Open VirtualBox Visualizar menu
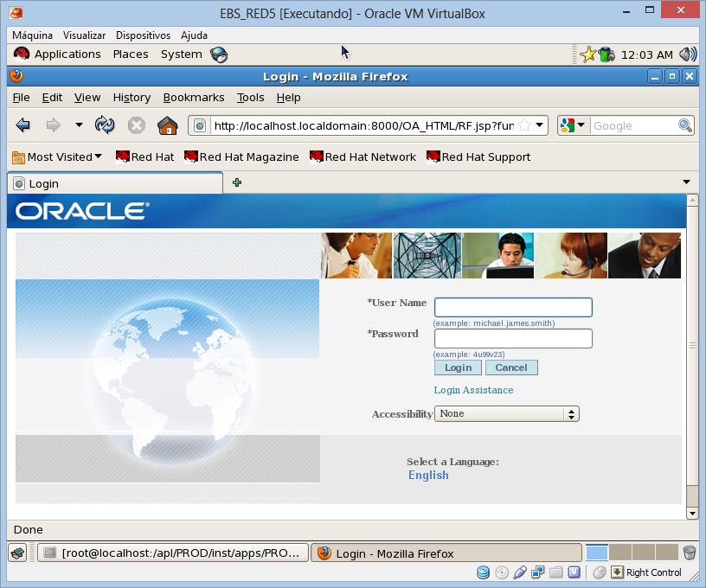The width and height of the screenshot is (706, 588). (x=84, y=35)
